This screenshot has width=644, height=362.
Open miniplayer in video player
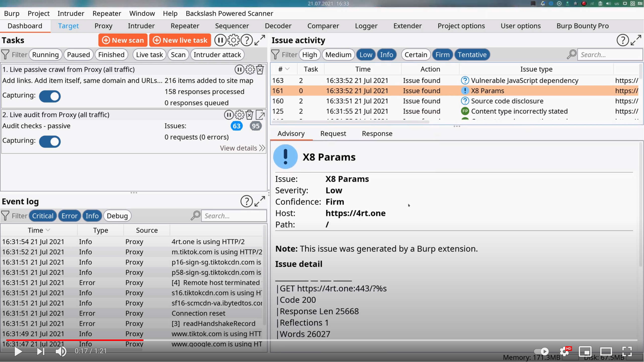[x=585, y=351]
